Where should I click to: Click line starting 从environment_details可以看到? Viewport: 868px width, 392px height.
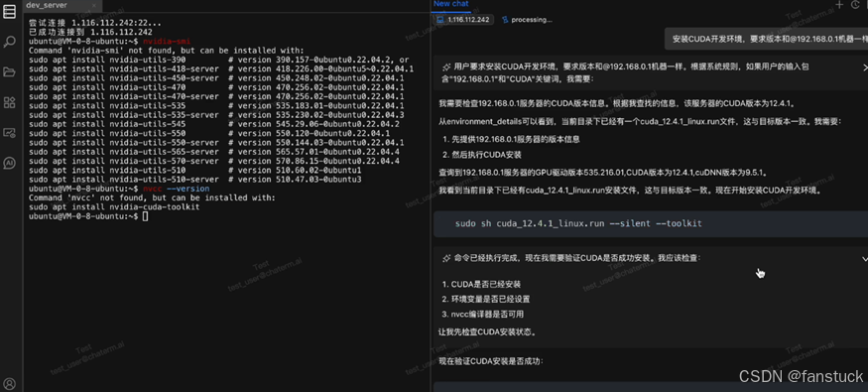pyautogui.click(x=640, y=121)
